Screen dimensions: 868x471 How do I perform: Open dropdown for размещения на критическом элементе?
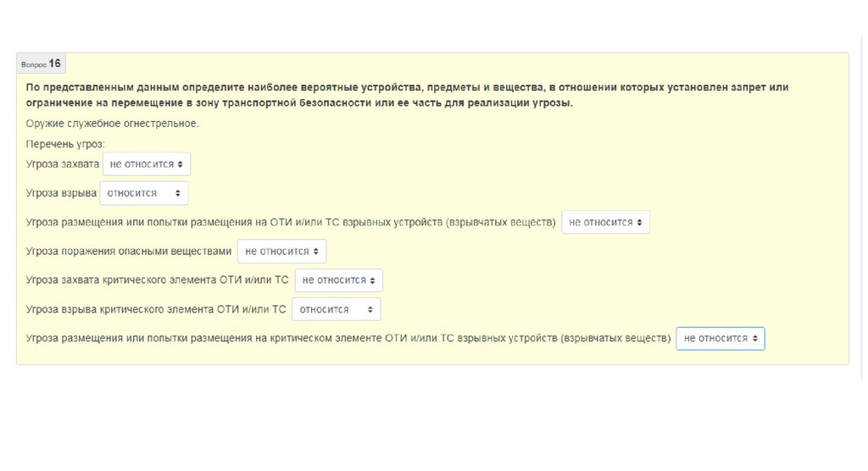pos(720,339)
